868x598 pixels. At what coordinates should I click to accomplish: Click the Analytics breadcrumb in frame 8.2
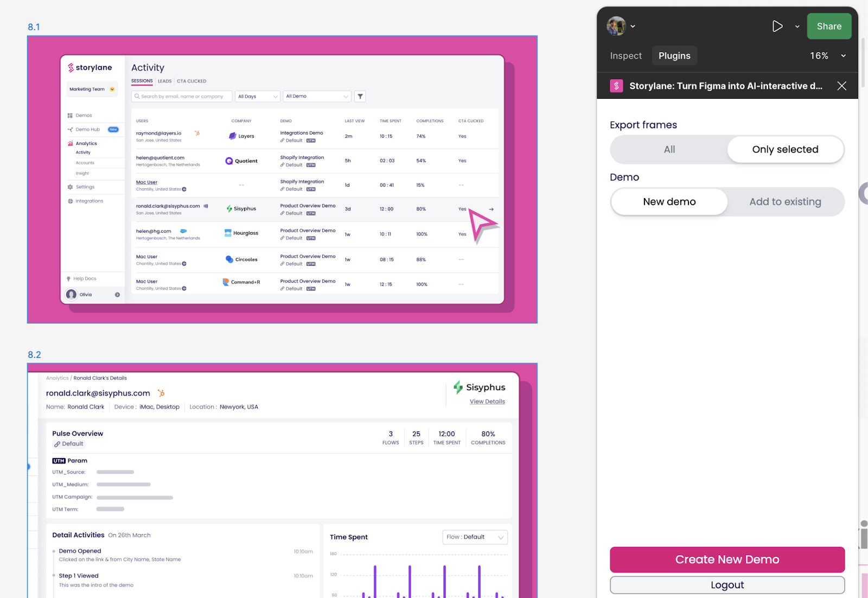(57, 378)
